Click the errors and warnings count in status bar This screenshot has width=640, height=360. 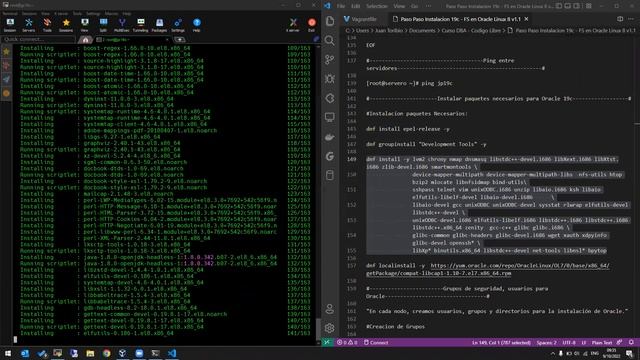[x=347, y=342]
